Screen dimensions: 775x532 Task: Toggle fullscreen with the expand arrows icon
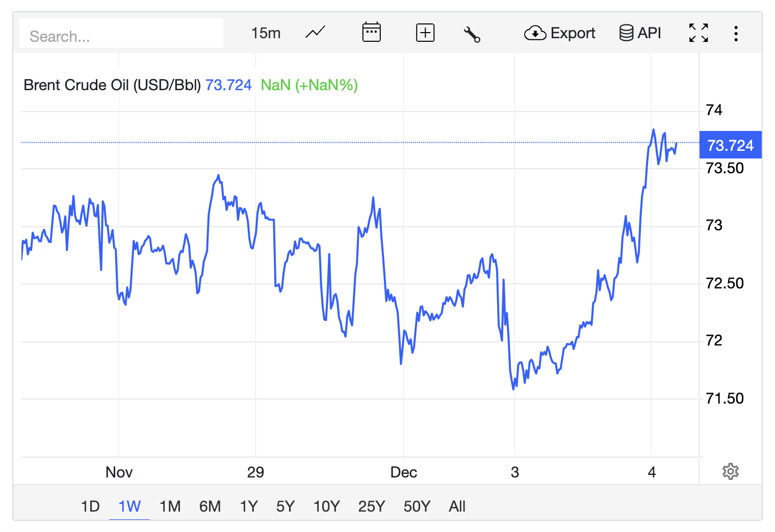point(699,33)
